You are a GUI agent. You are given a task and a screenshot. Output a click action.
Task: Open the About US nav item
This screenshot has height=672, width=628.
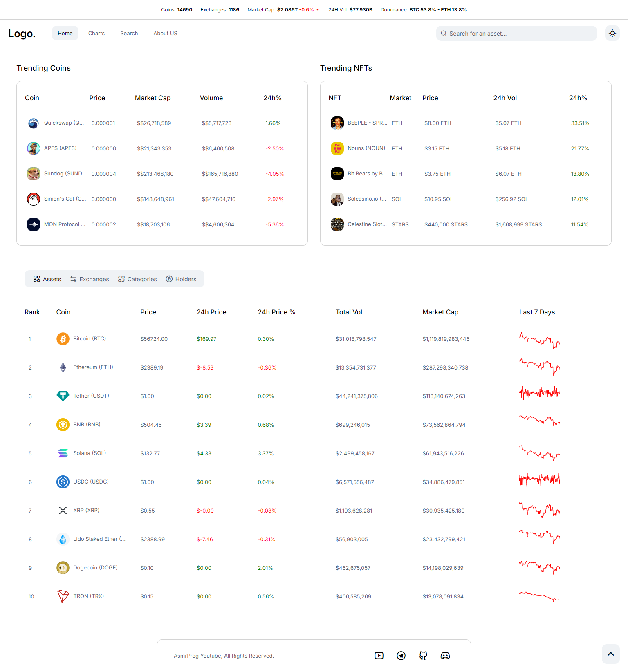pos(165,33)
